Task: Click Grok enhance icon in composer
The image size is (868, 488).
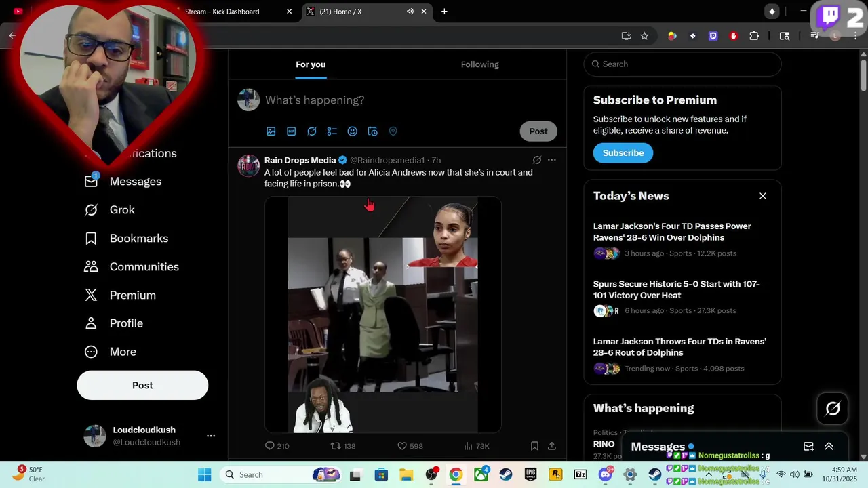Action: pos(312,131)
